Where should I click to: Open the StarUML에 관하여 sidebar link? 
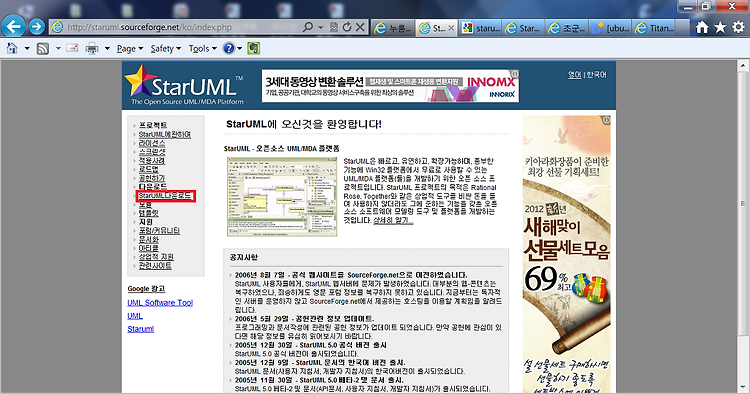165,134
